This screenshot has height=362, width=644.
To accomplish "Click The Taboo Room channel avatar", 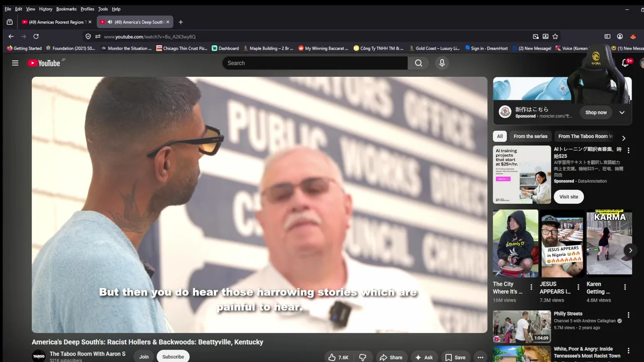I will [39, 356].
